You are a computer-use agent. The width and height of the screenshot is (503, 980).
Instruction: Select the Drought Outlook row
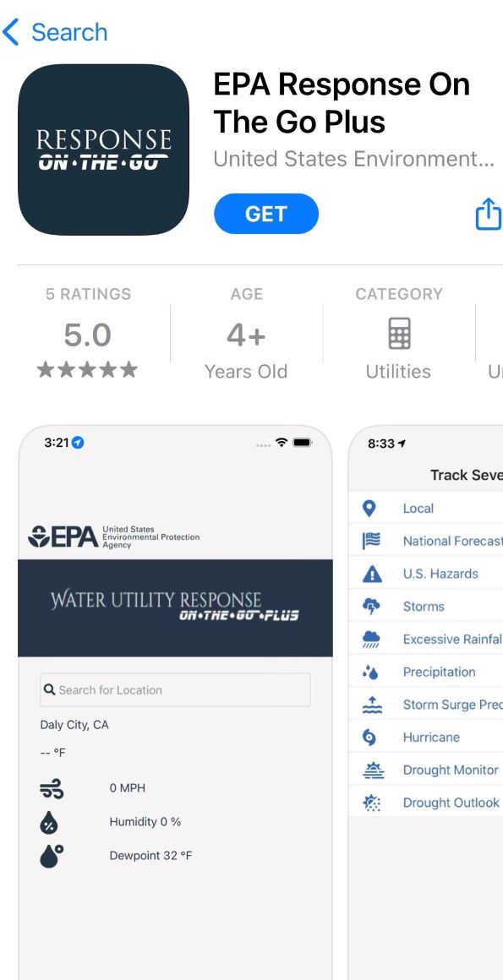425,802
